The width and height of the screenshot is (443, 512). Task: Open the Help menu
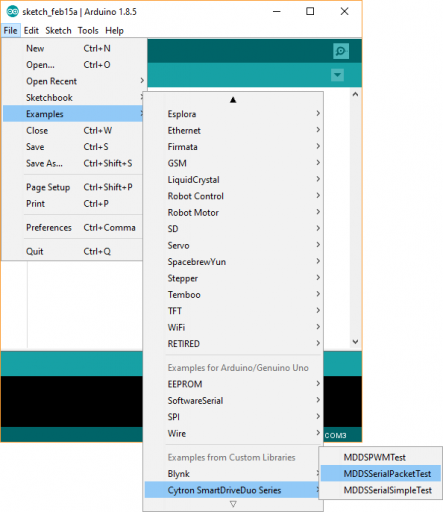pos(114,31)
